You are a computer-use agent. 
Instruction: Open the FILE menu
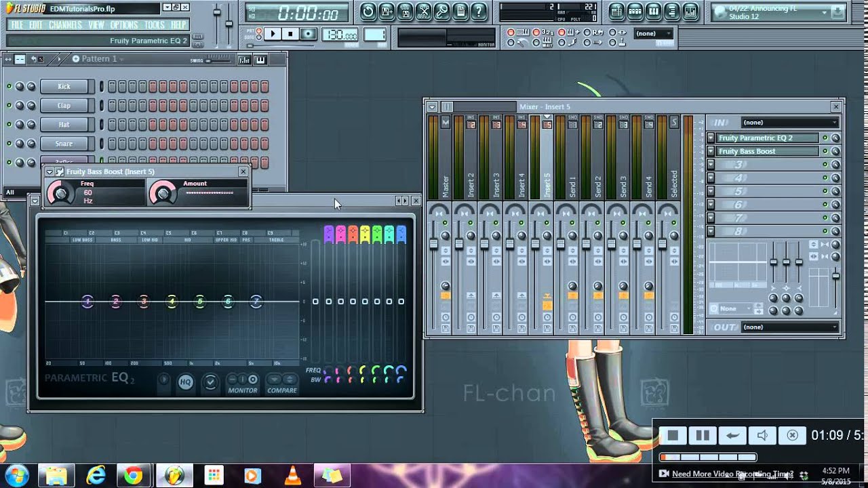[17, 25]
